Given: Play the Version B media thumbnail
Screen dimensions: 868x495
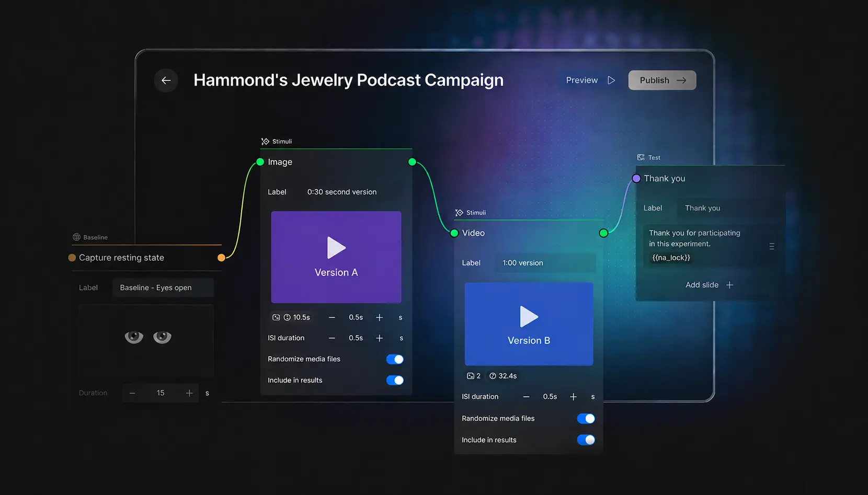Looking at the screenshot, I should pyautogui.click(x=529, y=324).
